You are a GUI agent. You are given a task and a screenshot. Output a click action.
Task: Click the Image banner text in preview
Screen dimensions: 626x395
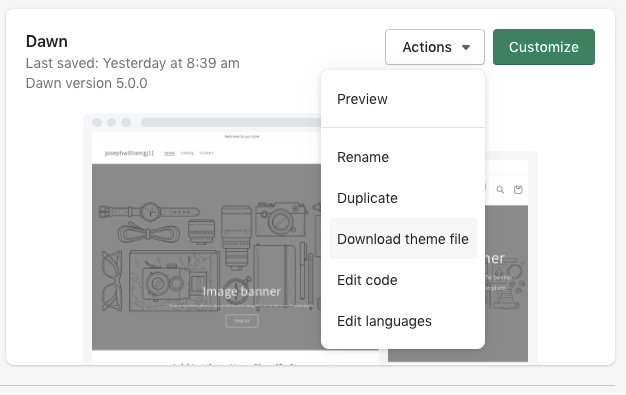point(242,292)
